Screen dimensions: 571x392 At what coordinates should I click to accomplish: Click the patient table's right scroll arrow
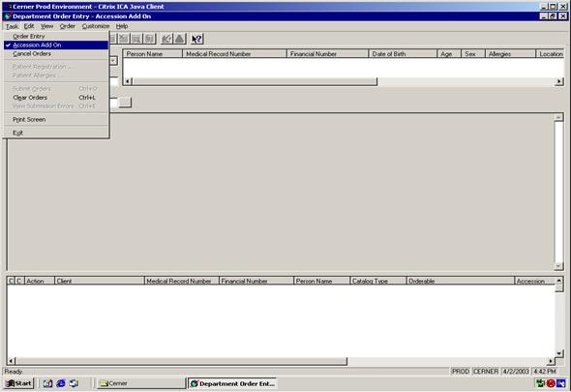[x=559, y=81]
